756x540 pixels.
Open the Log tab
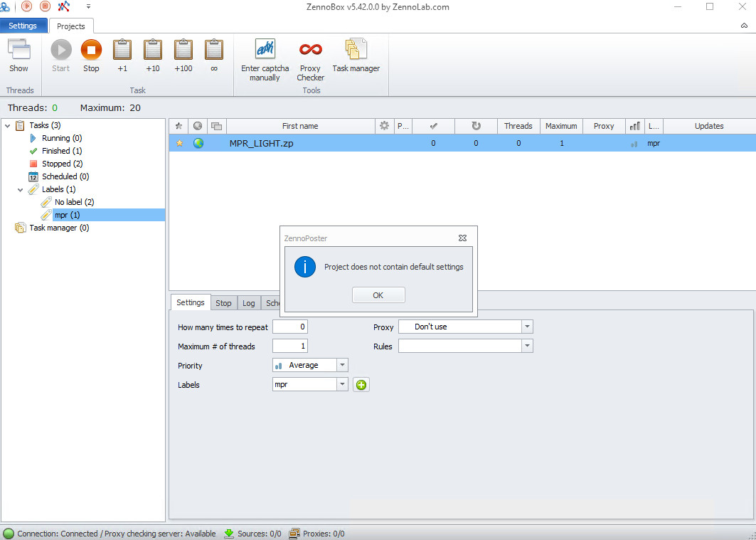(x=248, y=303)
